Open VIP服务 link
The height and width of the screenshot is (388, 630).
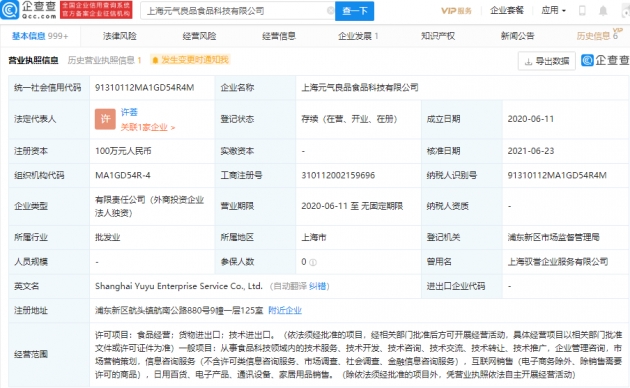[x=456, y=11]
